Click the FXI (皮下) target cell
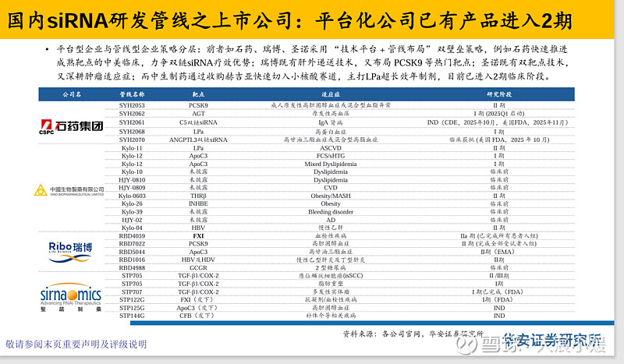The width and height of the screenshot is (624, 364). coord(198,299)
